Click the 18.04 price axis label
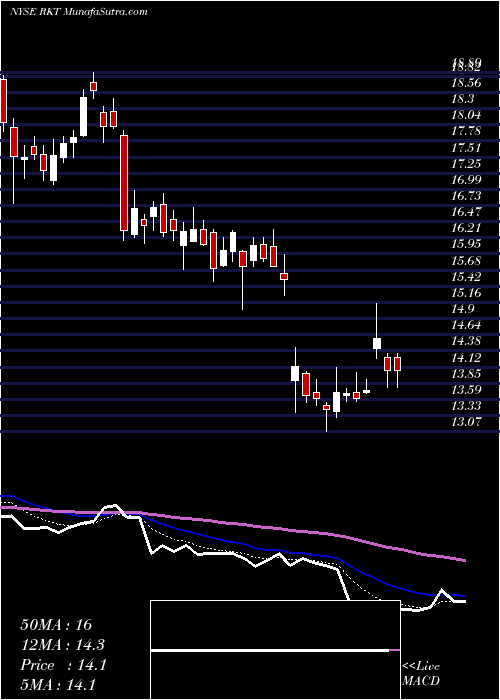500x700 pixels. pos(467,115)
